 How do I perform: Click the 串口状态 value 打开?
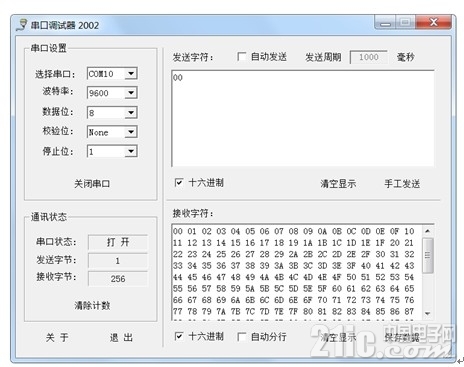(118, 242)
